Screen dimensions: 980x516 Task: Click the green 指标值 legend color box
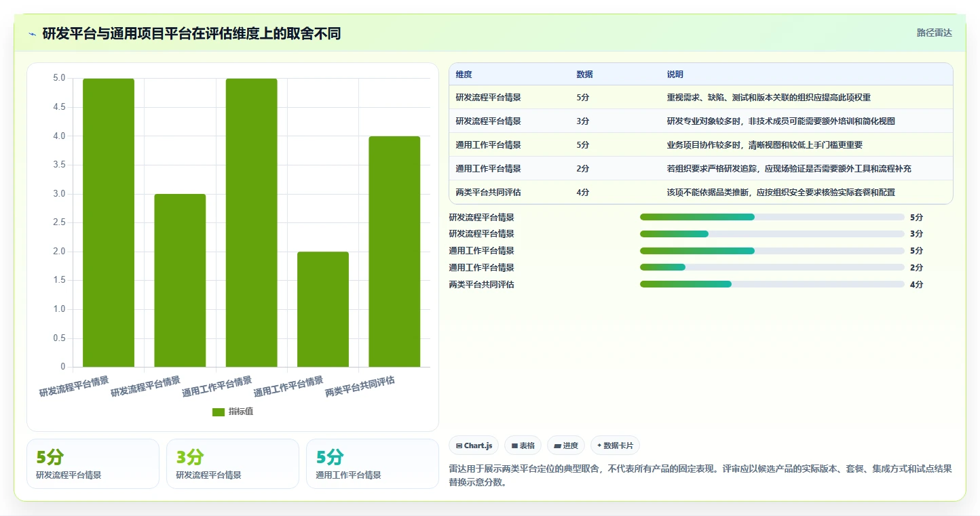[218, 412]
